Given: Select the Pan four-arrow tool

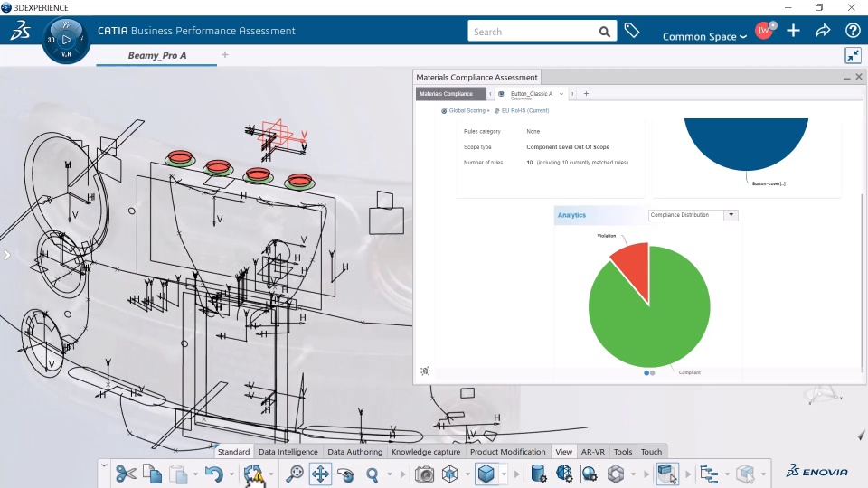Looking at the screenshot, I should (320, 474).
